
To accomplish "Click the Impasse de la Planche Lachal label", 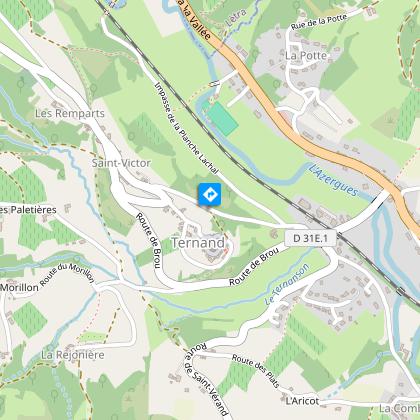I will (x=186, y=128).
